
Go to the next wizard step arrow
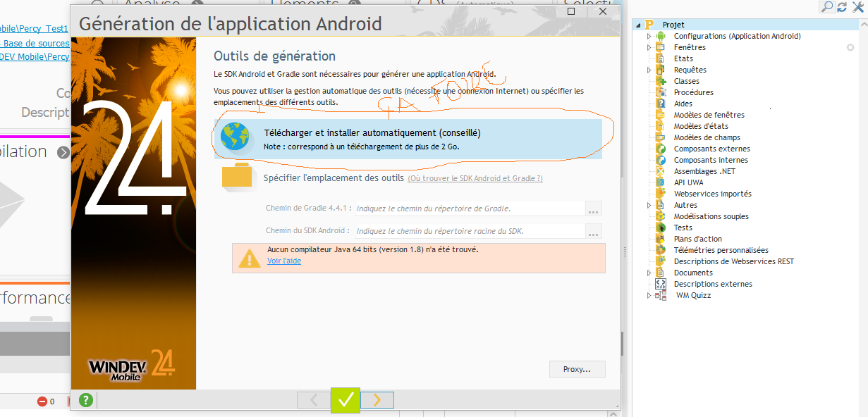click(x=377, y=400)
